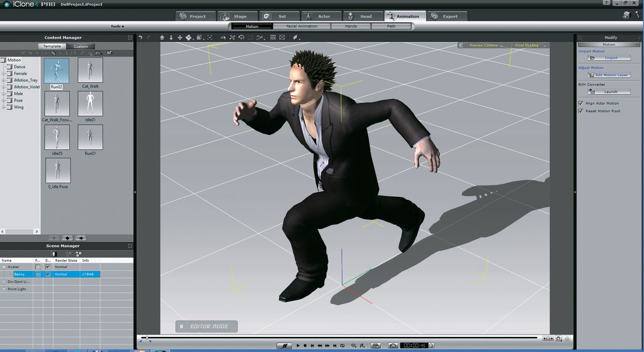Click the apply-to-actor icon in Content Manager toolbar
The image size is (644, 352).
pyautogui.click(x=82, y=53)
